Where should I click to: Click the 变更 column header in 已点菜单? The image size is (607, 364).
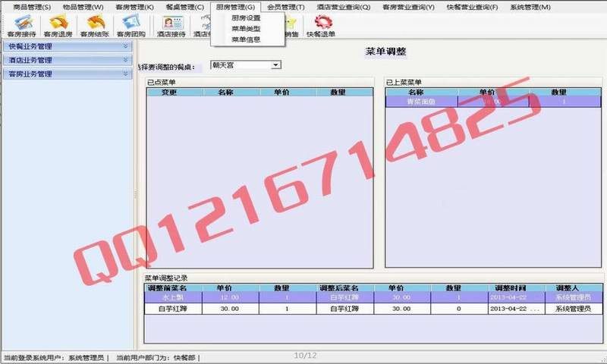click(x=175, y=92)
